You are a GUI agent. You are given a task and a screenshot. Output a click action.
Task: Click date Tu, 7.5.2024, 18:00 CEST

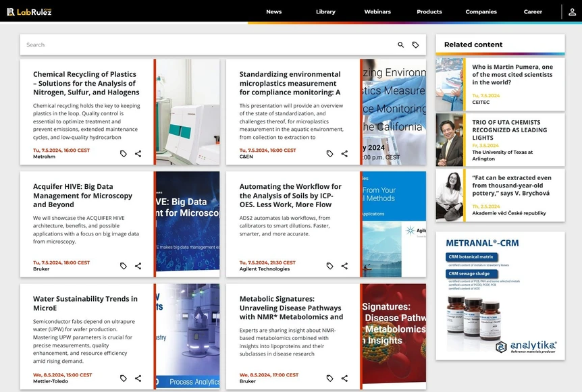[x=61, y=262]
